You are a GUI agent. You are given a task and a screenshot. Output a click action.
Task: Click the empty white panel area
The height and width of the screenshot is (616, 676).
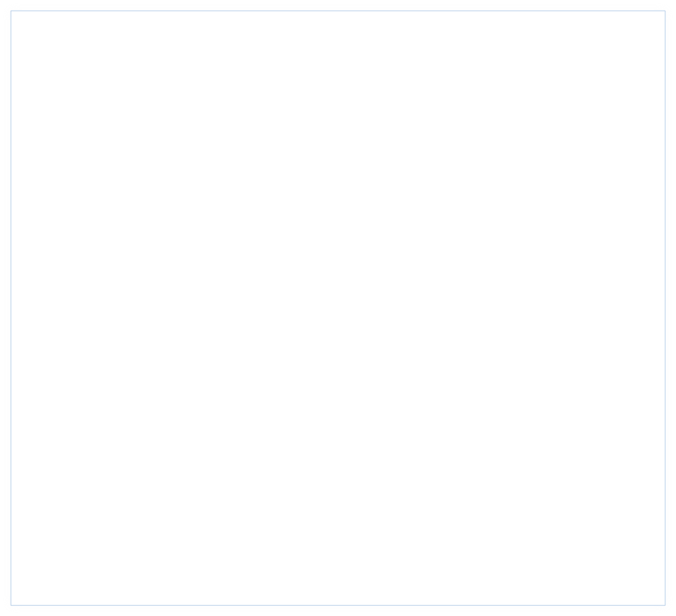click(x=338, y=308)
